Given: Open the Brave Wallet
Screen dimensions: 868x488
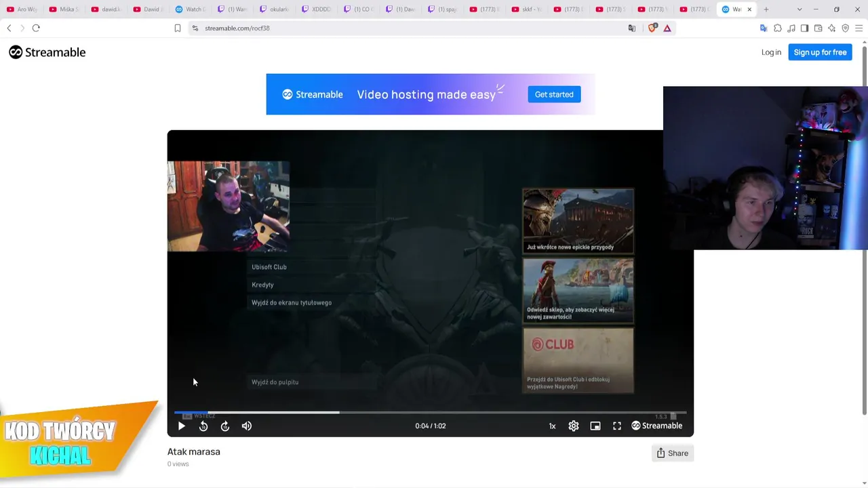Looking at the screenshot, I should 818,28.
